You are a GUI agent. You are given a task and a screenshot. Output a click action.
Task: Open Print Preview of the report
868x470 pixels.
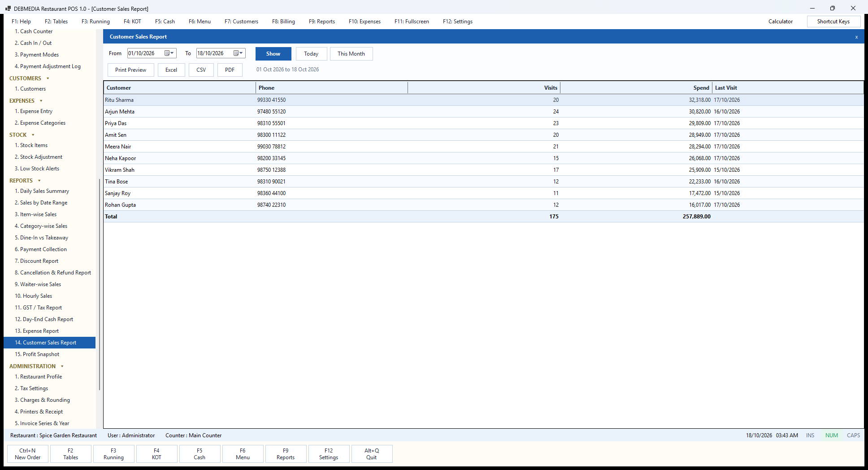tap(130, 70)
